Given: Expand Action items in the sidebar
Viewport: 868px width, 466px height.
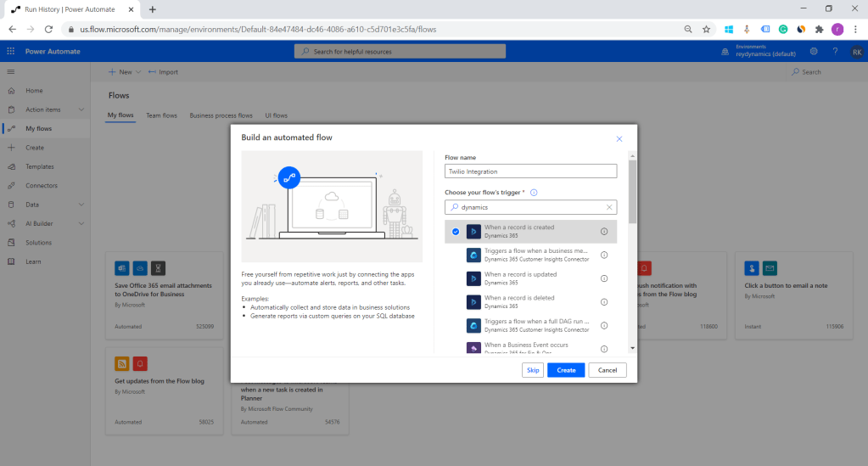Looking at the screenshot, I should coord(81,109).
